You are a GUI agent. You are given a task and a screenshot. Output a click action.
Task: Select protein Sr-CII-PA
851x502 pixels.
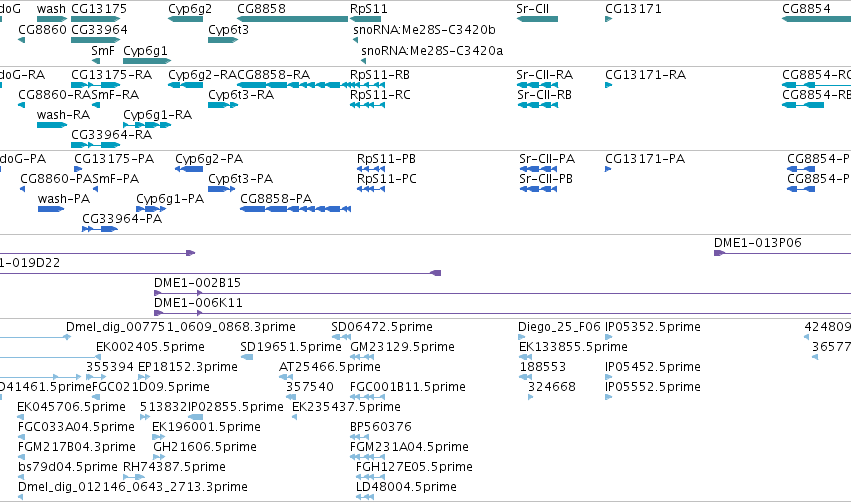click(547, 158)
